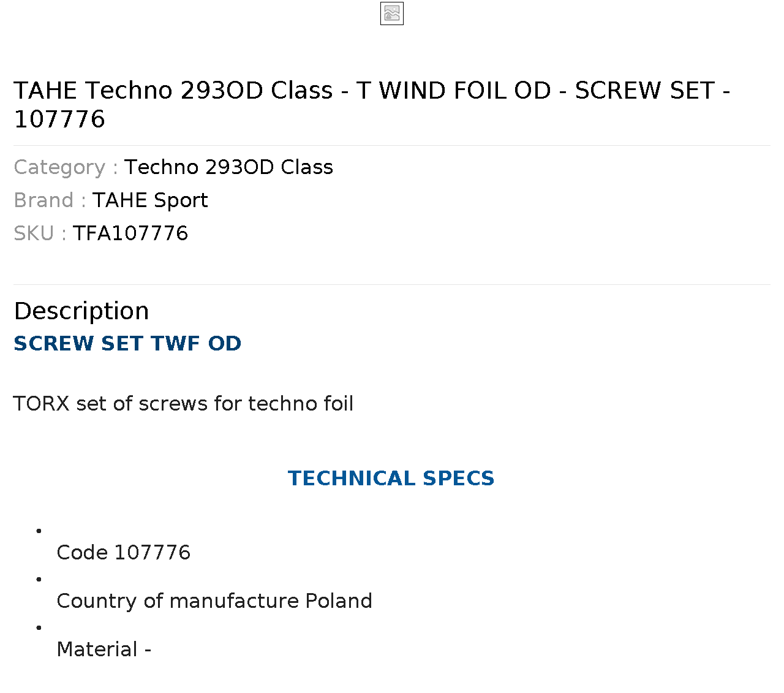Open the Techno 293OD Class category link
The height and width of the screenshot is (693, 784).
click(228, 167)
